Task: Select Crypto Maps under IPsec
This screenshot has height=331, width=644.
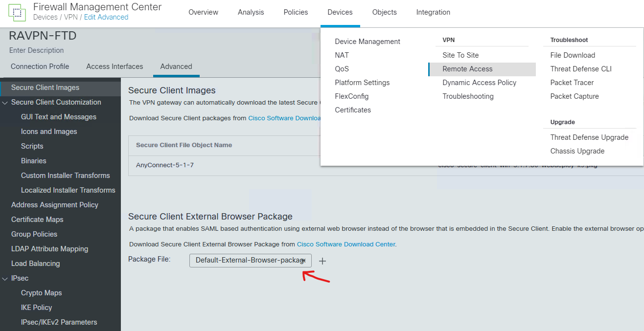Action: pyautogui.click(x=42, y=293)
